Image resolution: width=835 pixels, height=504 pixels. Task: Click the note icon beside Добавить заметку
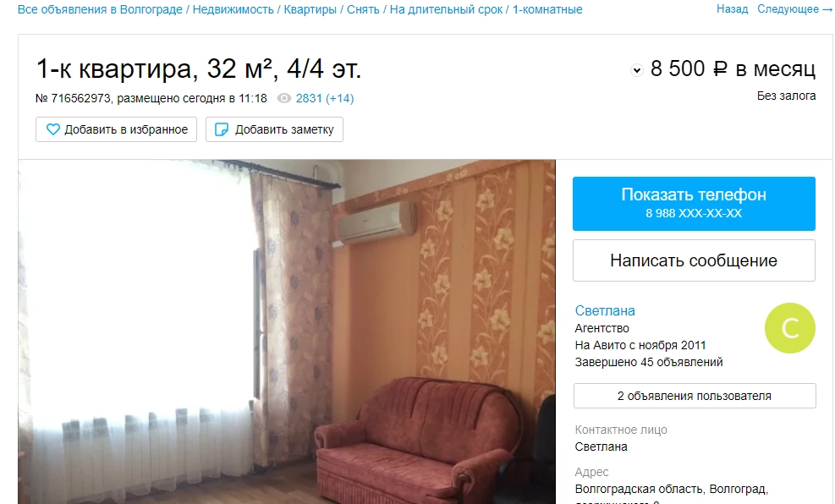[x=221, y=129]
